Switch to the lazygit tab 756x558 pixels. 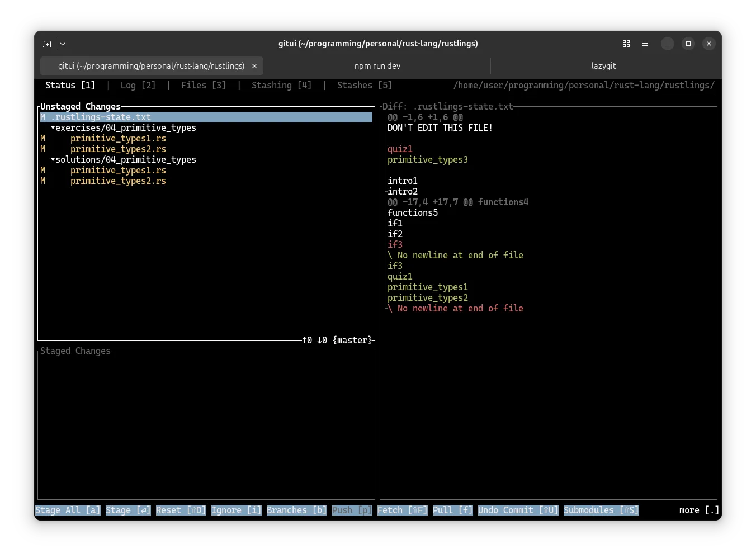click(604, 66)
